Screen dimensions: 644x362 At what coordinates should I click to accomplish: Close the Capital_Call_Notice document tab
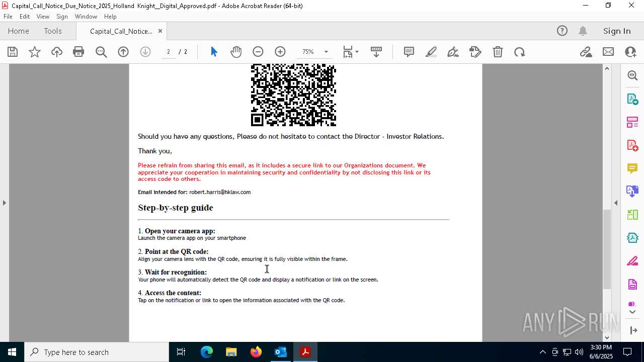(160, 31)
